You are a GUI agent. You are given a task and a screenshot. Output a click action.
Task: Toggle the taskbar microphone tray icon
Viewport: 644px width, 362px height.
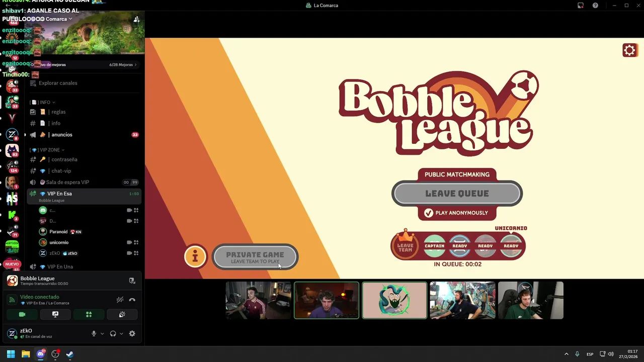pos(577,354)
